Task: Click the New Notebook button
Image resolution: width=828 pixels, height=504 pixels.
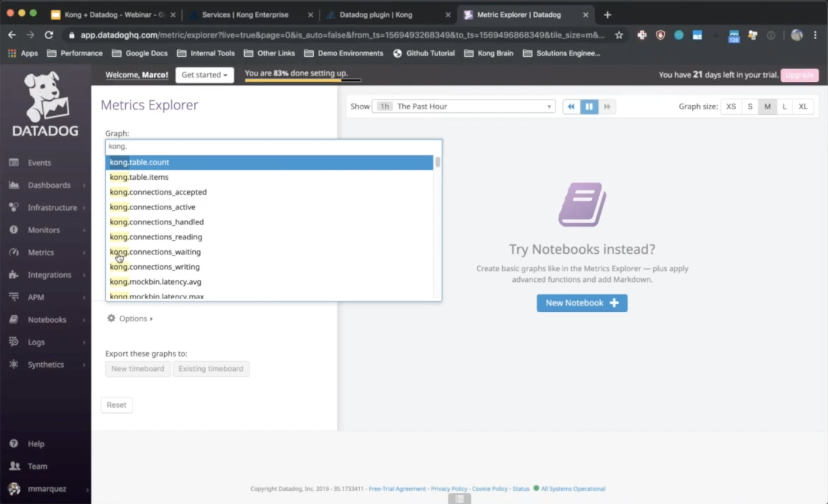Action: click(x=582, y=303)
